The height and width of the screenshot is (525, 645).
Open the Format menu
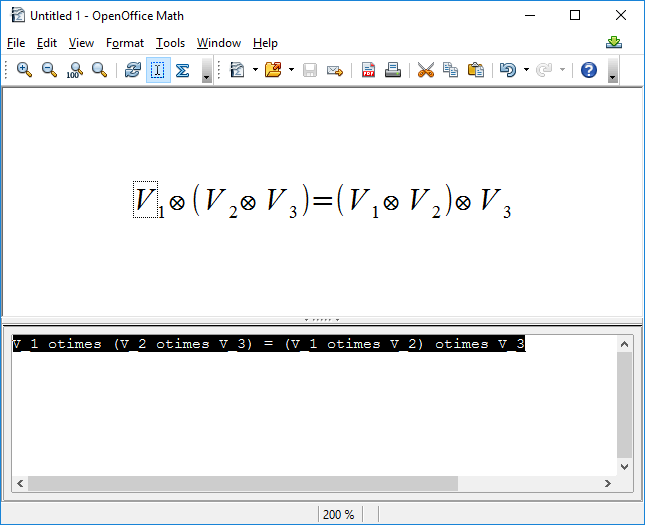[125, 43]
